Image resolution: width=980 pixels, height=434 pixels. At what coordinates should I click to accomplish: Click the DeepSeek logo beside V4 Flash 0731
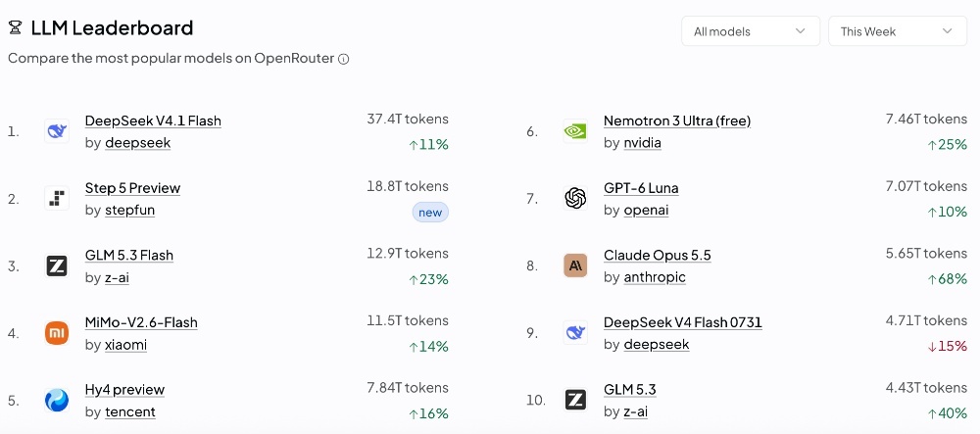[575, 333]
